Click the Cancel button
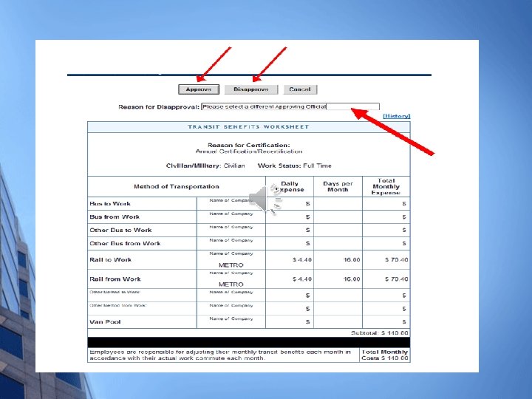Image resolution: width=532 pixels, height=399 pixels. pos(300,89)
